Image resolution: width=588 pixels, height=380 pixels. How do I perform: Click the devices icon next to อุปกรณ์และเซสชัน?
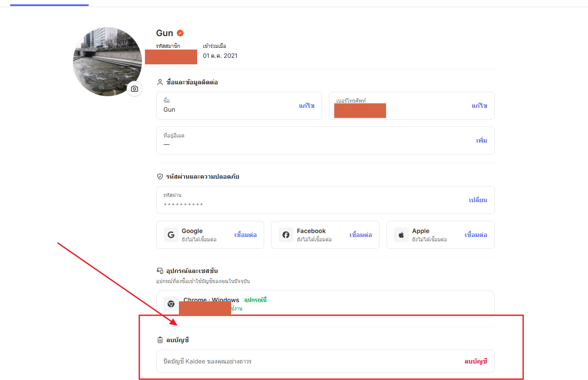point(160,271)
